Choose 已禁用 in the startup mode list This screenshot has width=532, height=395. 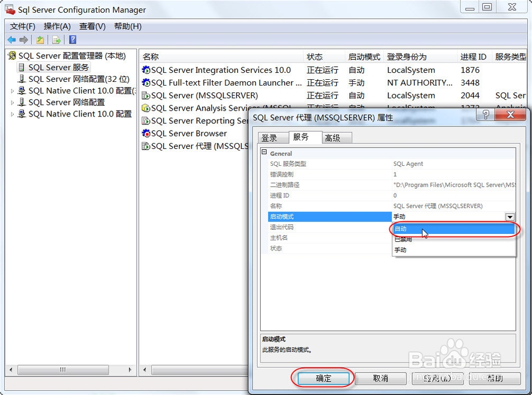[x=454, y=239]
